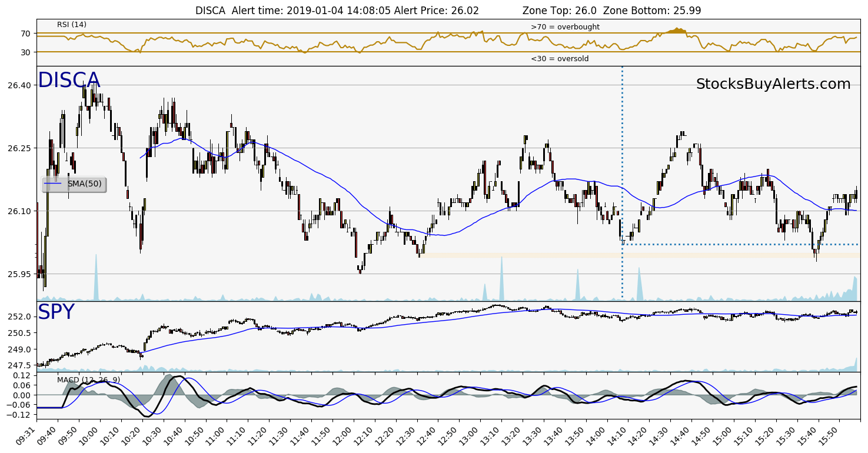Screen dimensions: 868x453
Task: Select the MACD (12, 26, 9) label
Action: 88,379
